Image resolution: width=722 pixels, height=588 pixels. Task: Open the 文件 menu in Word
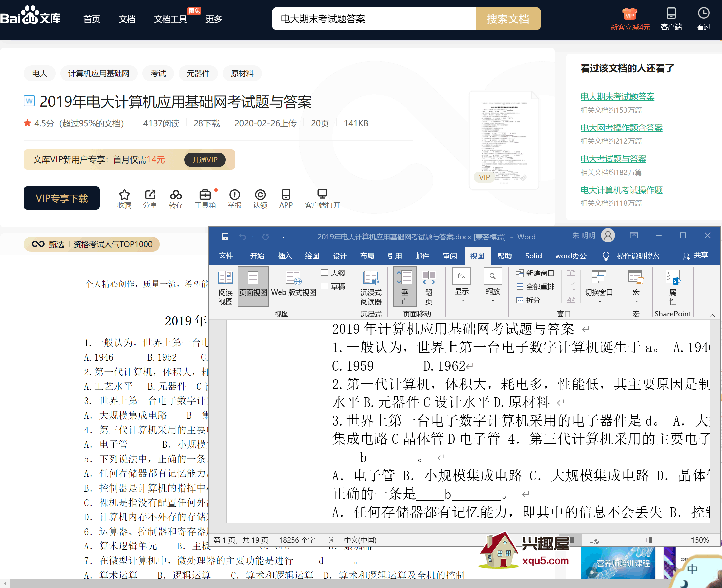pyautogui.click(x=226, y=255)
